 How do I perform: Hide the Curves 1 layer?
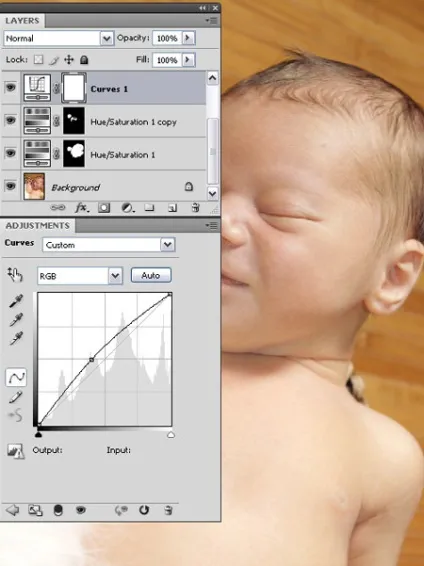[10, 87]
